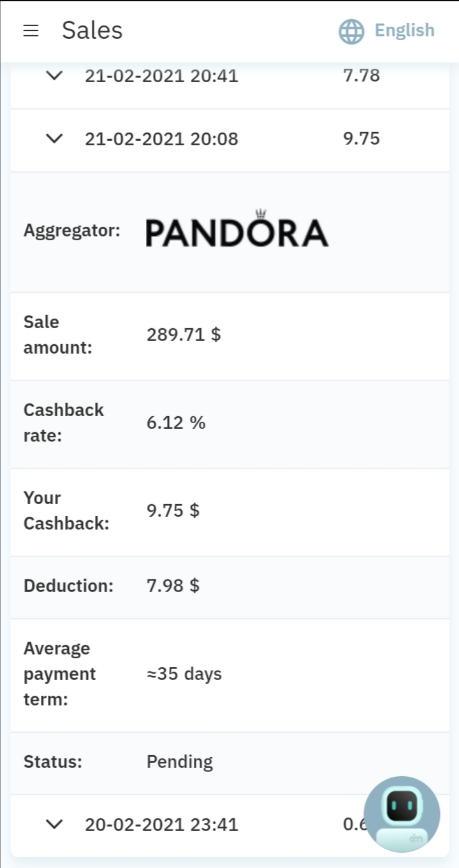Expand the 21-02-2021 20:41 sale chevron
Viewport: 459px width, 868px height.
(55, 76)
